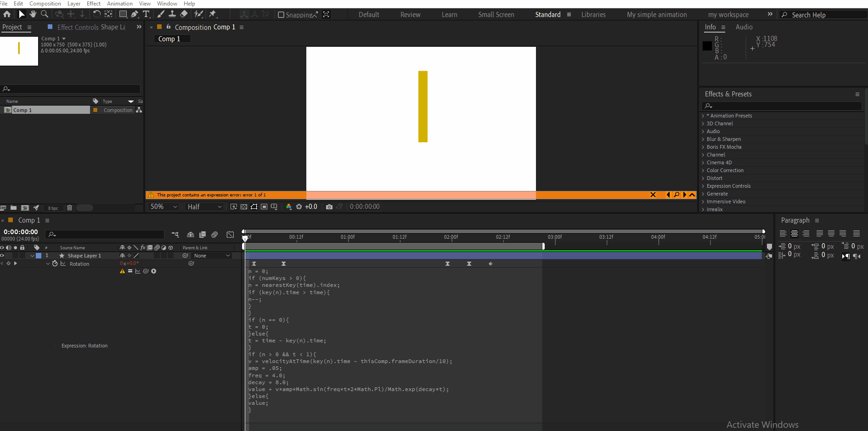The height and width of the screenshot is (431, 868).
Task: Click the Home icon in the toolbar
Action: pyautogui.click(x=7, y=14)
